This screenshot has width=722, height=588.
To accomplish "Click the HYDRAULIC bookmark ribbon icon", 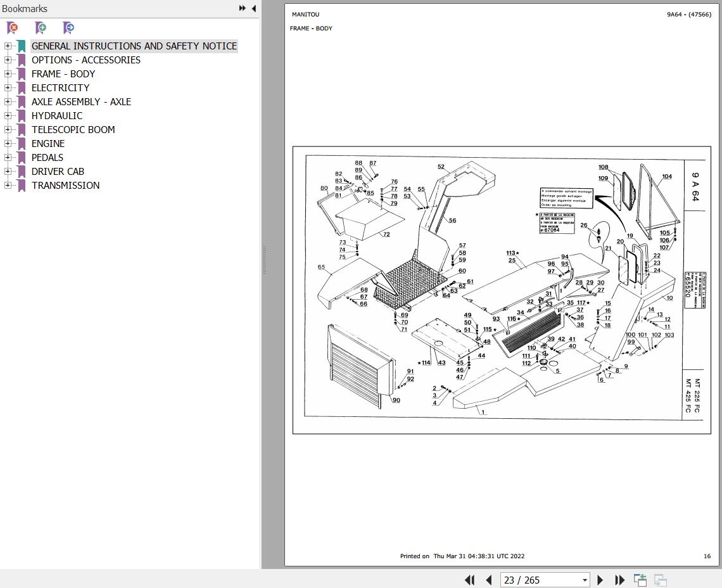I will click(21, 116).
